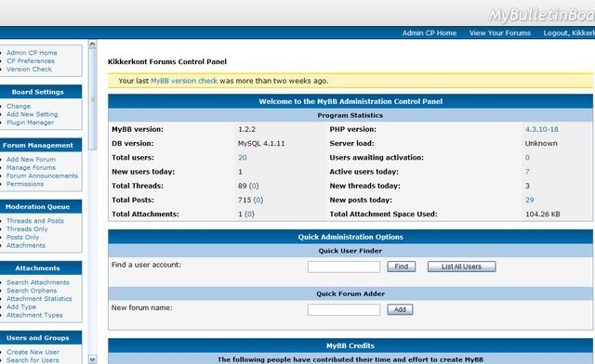The image size is (595, 364).
Task: Open Search Attachments link
Action: click(38, 282)
